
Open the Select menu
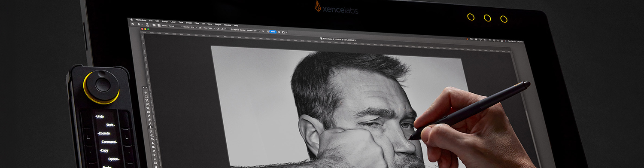[189, 23]
